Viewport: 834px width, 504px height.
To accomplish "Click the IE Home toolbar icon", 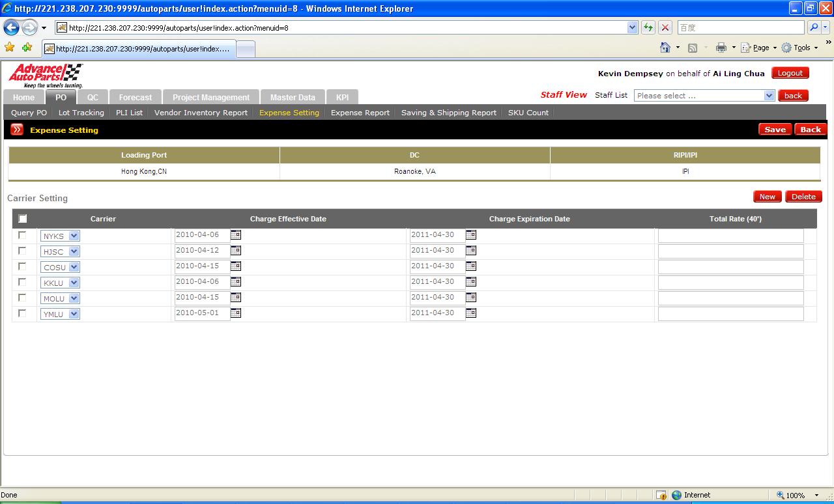I will pyautogui.click(x=665, y=48).
